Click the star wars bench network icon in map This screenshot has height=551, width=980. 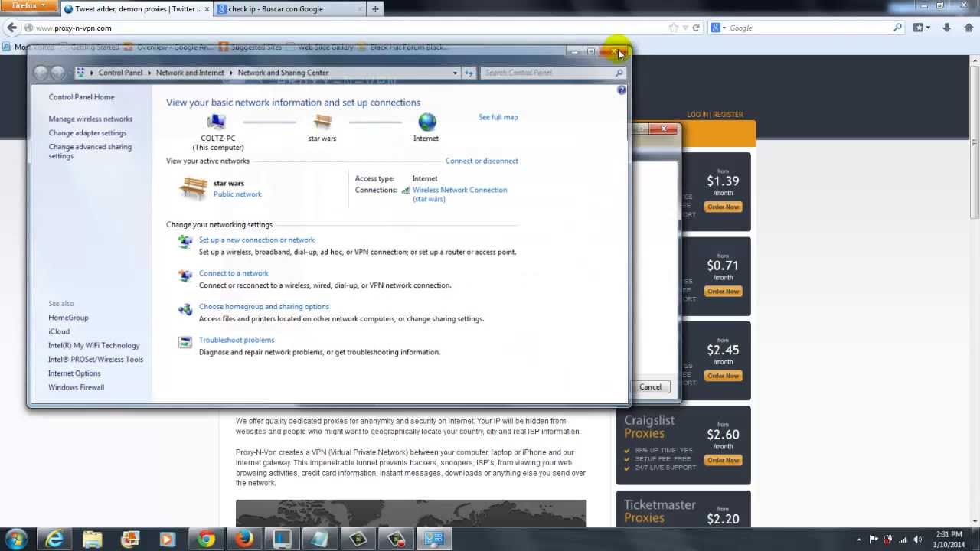pyautogui.click(x=322, y=122)
